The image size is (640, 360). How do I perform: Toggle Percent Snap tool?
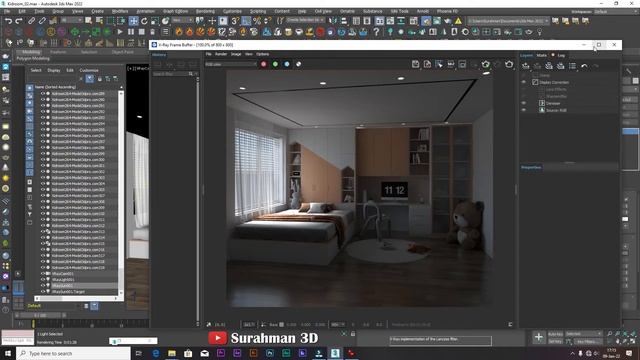coord(257,20)
